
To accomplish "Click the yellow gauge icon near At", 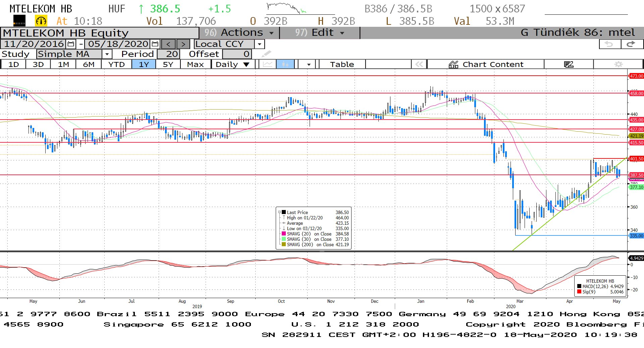I will [41, 21].
